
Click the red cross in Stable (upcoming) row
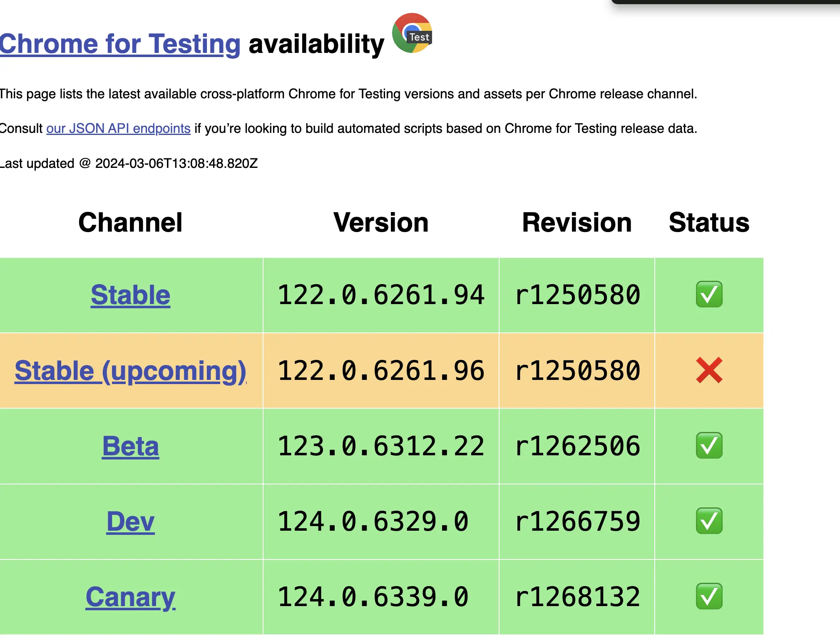tap(709, 370)
